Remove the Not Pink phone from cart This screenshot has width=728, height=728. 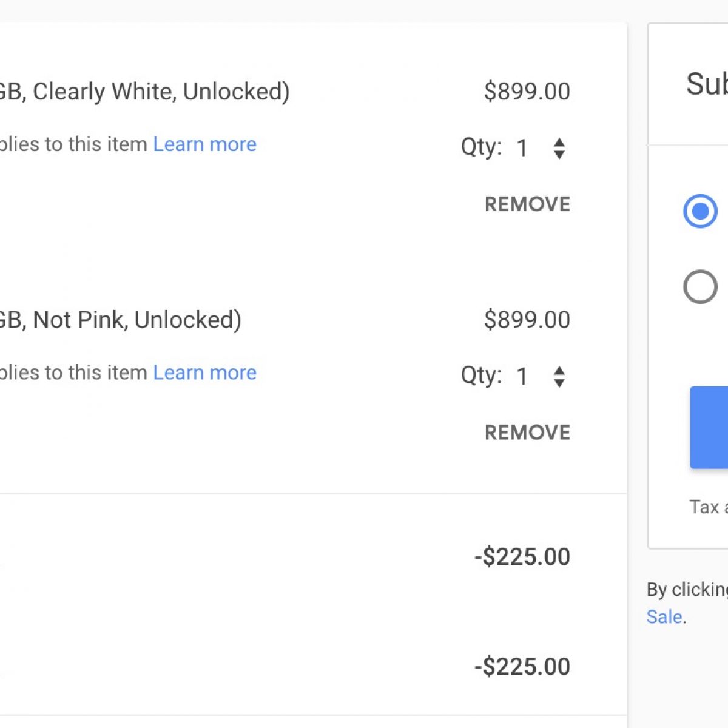point(527,433)
